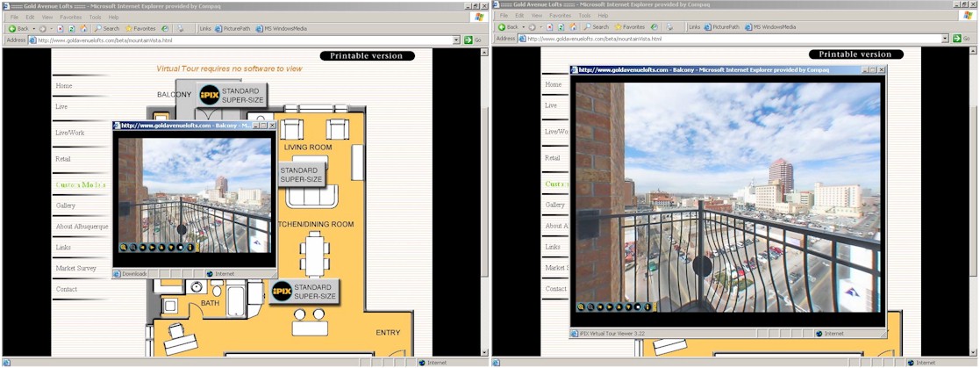Click zoom-in icon in small left IPIX viewer

(x=124, y=248)
